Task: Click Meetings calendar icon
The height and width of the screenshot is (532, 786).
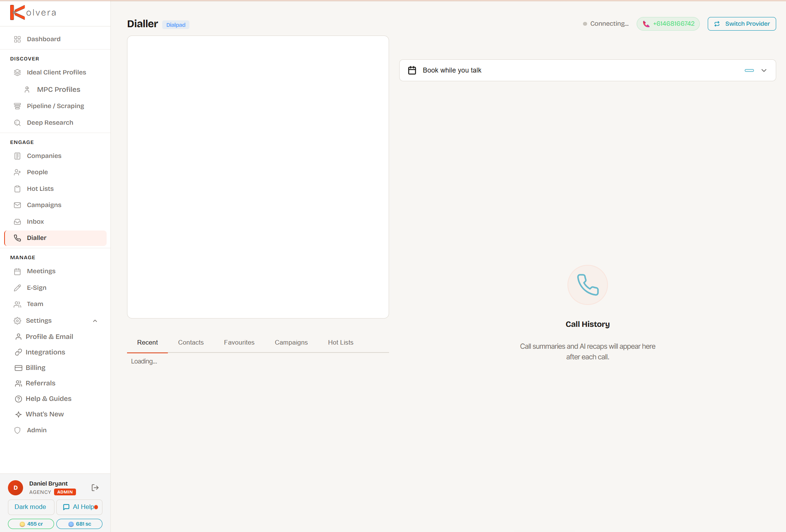Action: point(17,271)
